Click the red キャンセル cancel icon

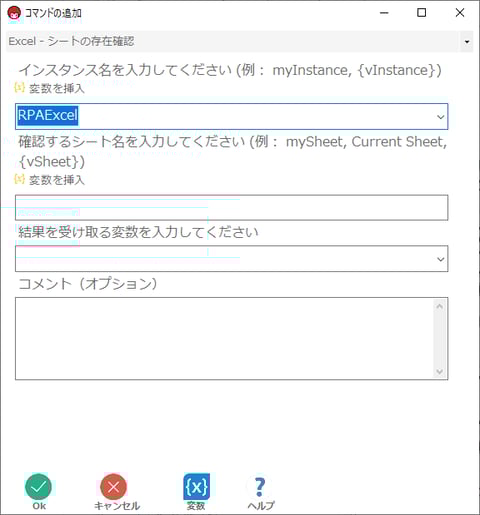[113, 487]
